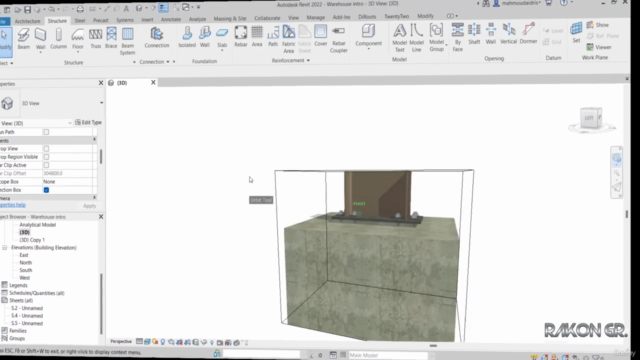Select Area reinforcement tool

click(x=257, y=37)
